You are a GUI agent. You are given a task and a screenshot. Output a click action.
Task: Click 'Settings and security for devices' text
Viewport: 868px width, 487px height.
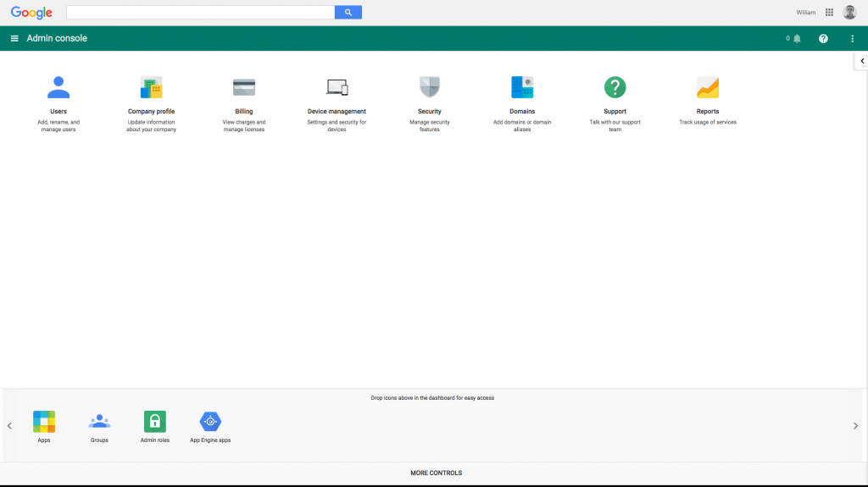[337, 125]
